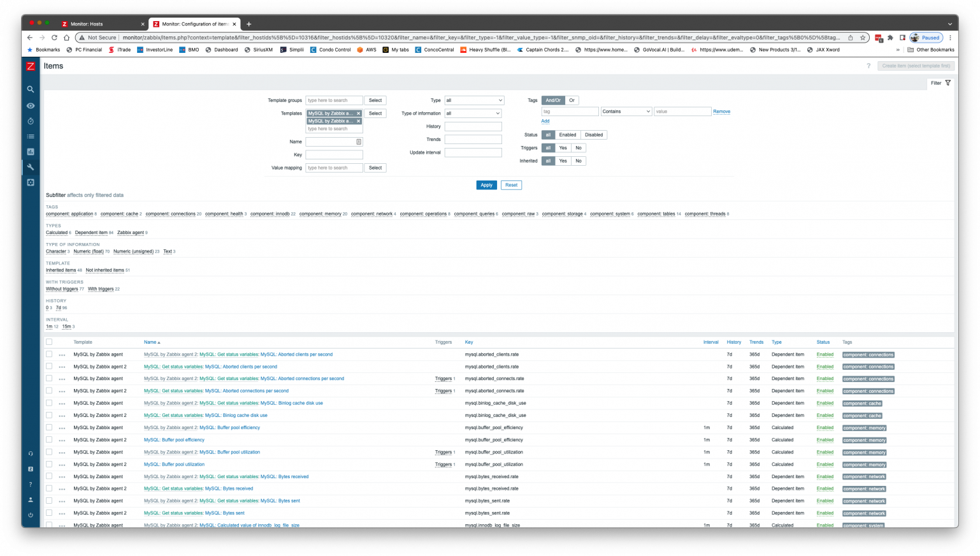The image size is (980, 556).
Task: Select the Monitor: Configuration of items tab
Action: 195,24
